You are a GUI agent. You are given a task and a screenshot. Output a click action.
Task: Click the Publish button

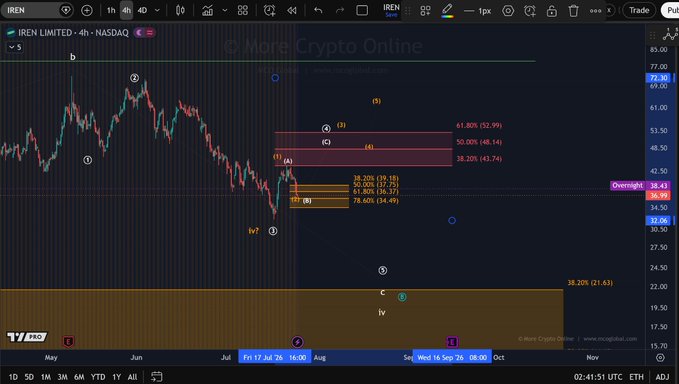671,10
